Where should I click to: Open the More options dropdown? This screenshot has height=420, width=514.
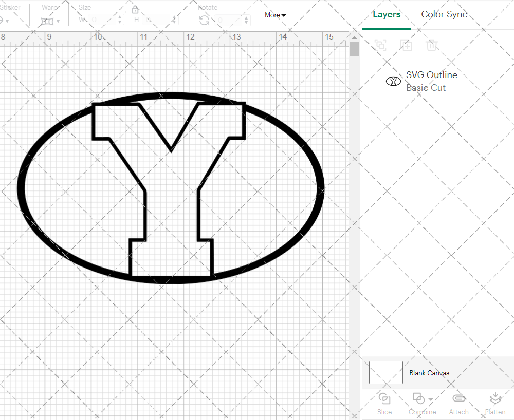point(276,15)
